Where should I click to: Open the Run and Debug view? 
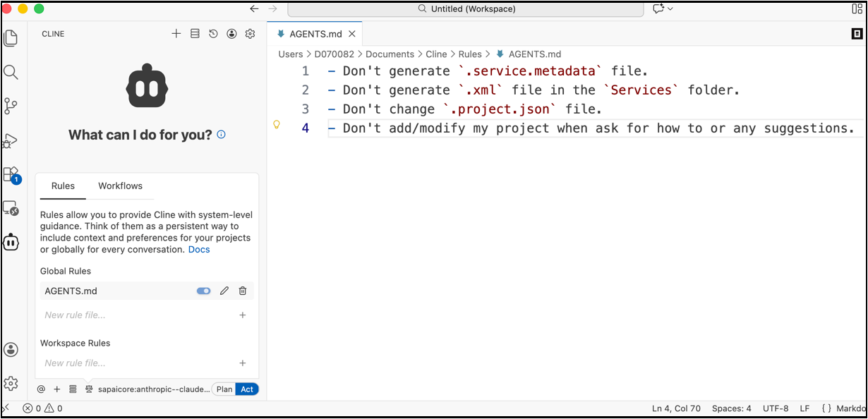tap(11, 140)
